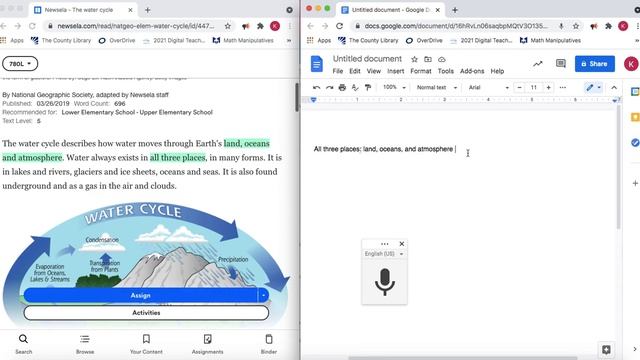Viewport: 640px width, 360px height.
Task: Open the Edit menu in Docs
Action: click(355, 71)
